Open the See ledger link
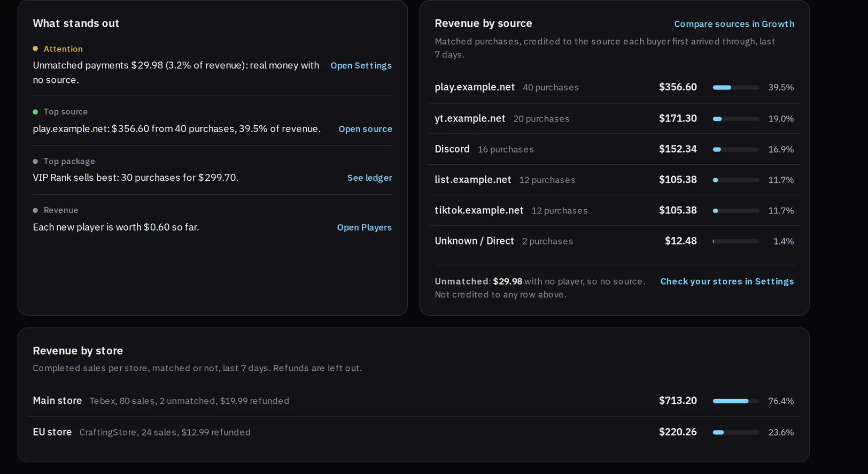868x474 pixels. pyautogui.click(x=369, y=178)
